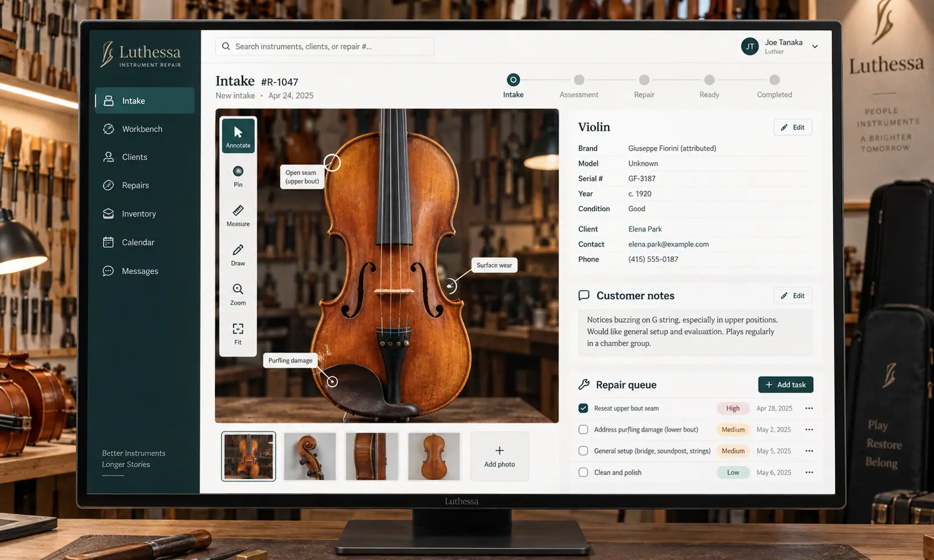The height and width of the screenshot is (560, 934).
Task: Open the elena.park@example.com contact link
Action: pyautogui.click(x=668, y=244)
